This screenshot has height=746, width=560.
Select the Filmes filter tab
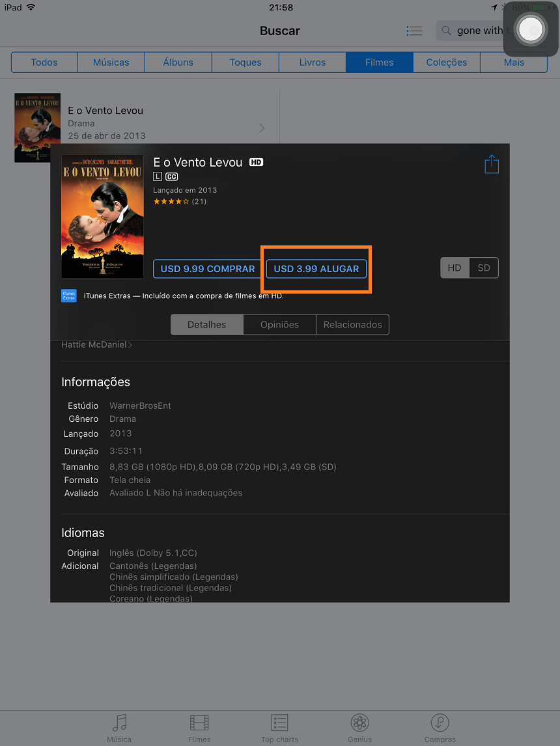click(379, 62)
